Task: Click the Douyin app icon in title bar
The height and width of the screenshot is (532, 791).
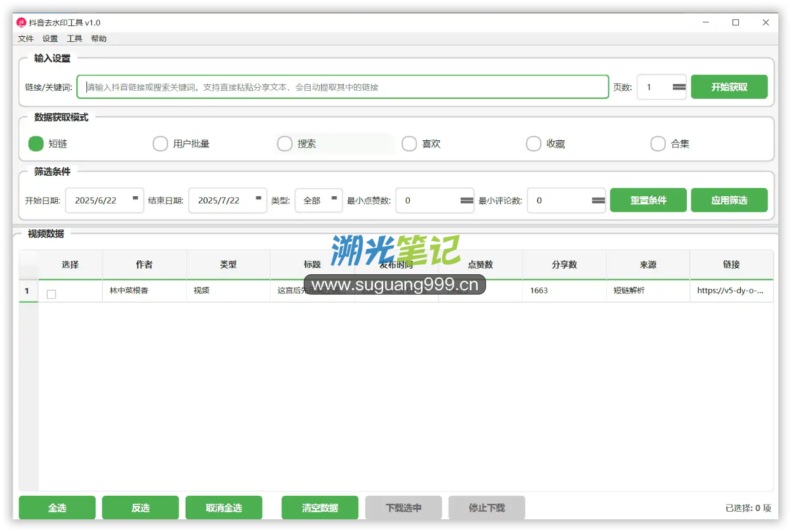Action: [21, 23]
